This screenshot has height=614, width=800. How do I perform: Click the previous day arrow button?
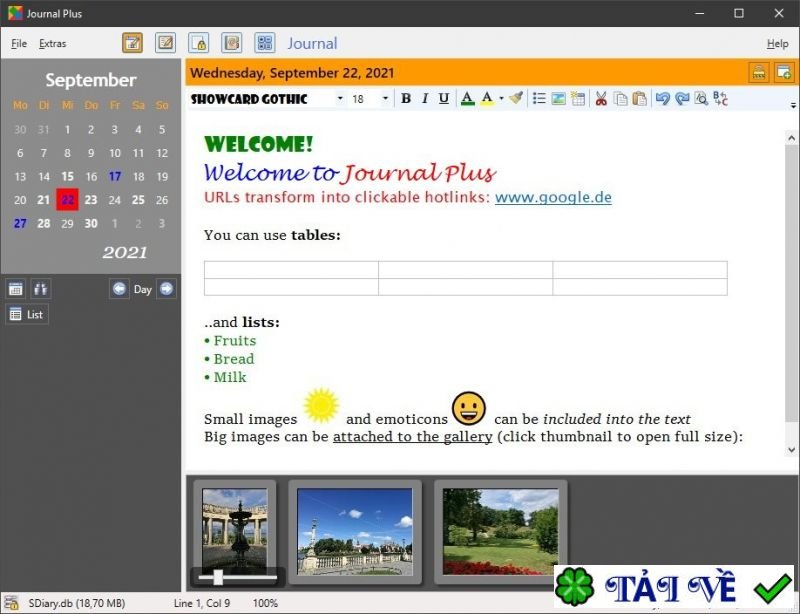pyautogui.click(x=120, y=289)
